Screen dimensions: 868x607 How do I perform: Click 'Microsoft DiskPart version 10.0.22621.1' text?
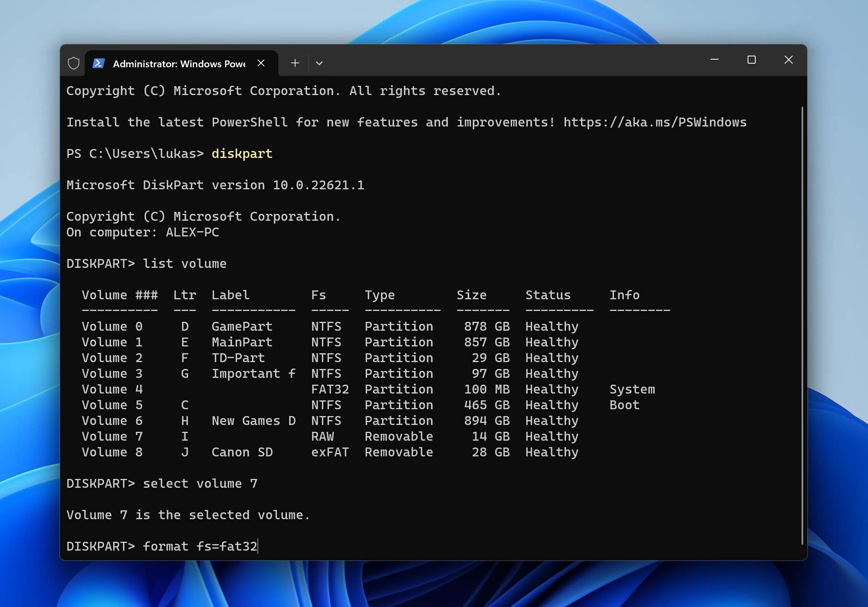tap(215, 185)
